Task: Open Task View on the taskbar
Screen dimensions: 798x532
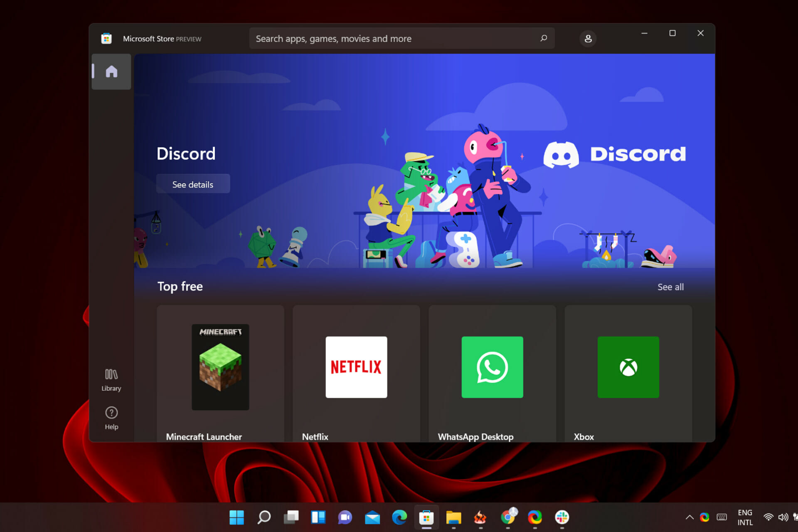Action: click(x=291, y=517)
